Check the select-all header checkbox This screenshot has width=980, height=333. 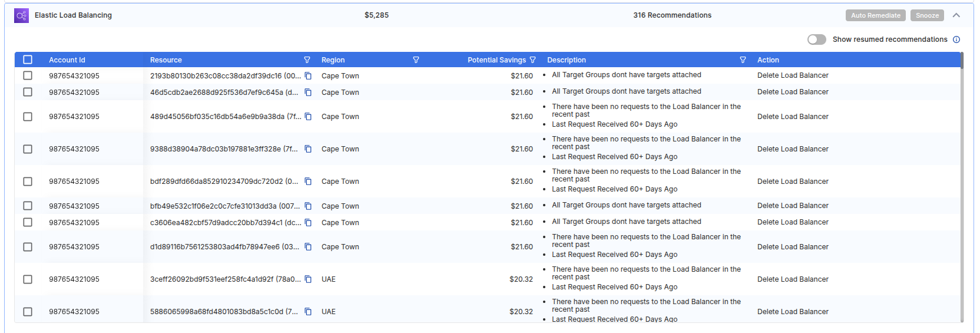[28, 60]
